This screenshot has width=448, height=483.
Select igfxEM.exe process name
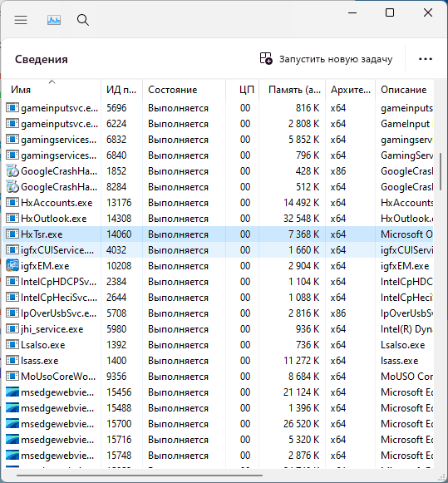tap(45, 266)
